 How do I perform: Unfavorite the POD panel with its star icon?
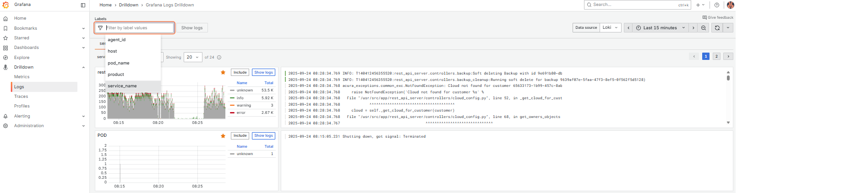click(x=223, y=136)
